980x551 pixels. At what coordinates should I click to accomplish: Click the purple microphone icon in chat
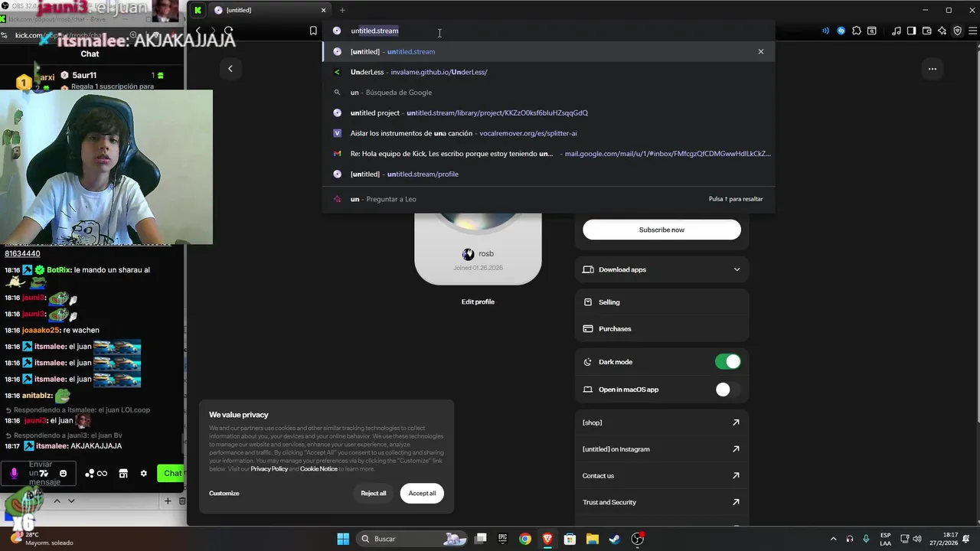(x=14, y=474)
